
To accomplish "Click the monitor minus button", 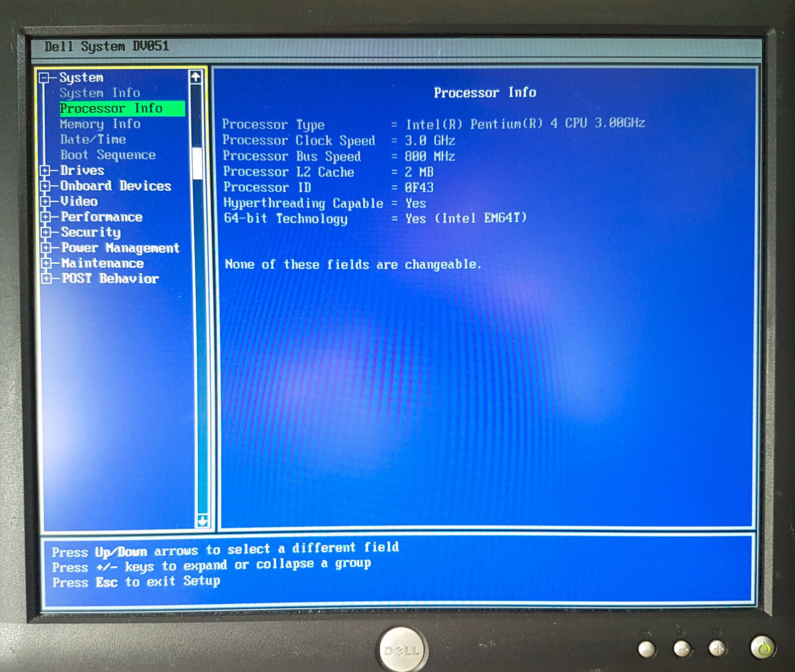I will (682, 649).
